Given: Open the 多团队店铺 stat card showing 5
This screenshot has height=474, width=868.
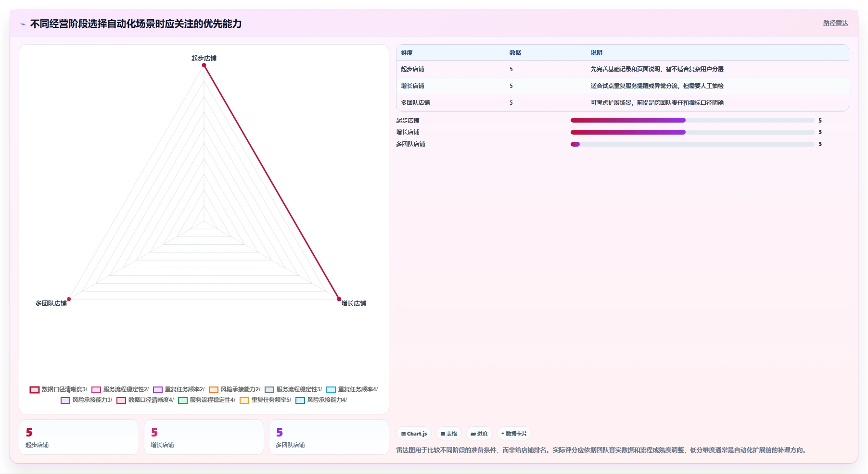Looking at the screenshot, I should tap(329, 437).
